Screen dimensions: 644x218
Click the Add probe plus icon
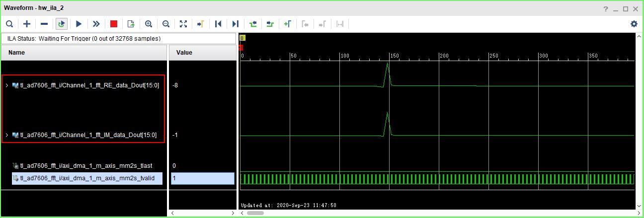27,24
